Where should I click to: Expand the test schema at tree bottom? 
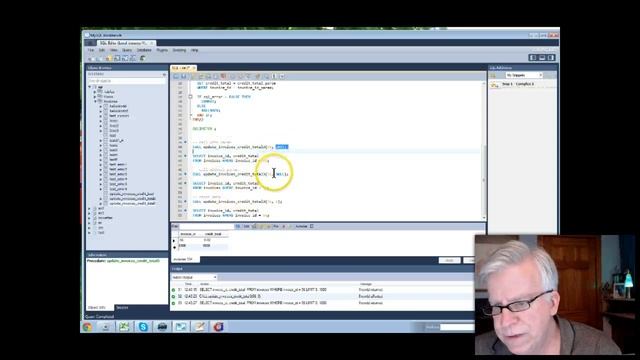click(x=90, y=233)
